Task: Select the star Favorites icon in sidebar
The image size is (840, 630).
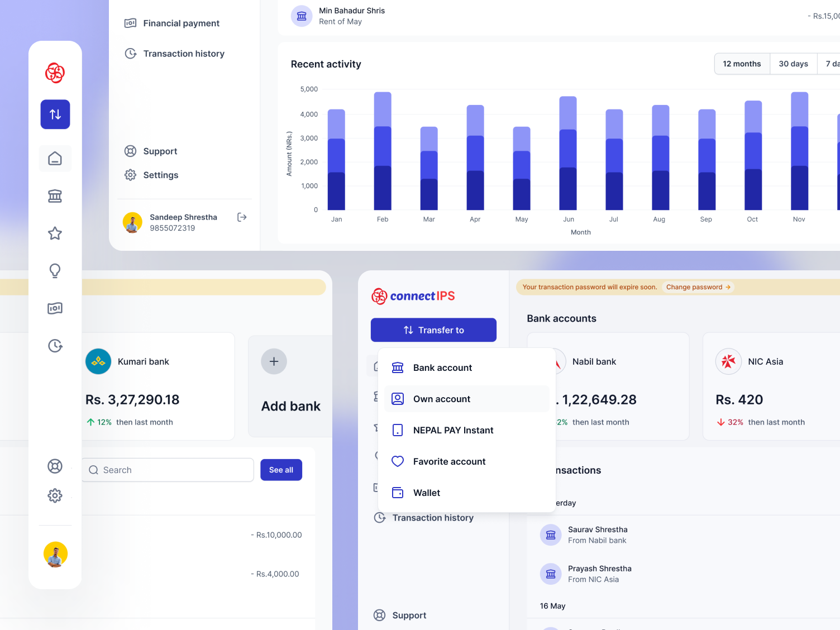Action: click(x=55, y=233)
